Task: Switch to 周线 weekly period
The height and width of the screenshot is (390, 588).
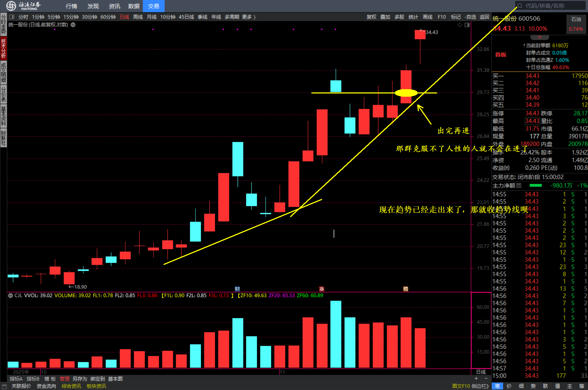Action: click(x=138, y=17)
